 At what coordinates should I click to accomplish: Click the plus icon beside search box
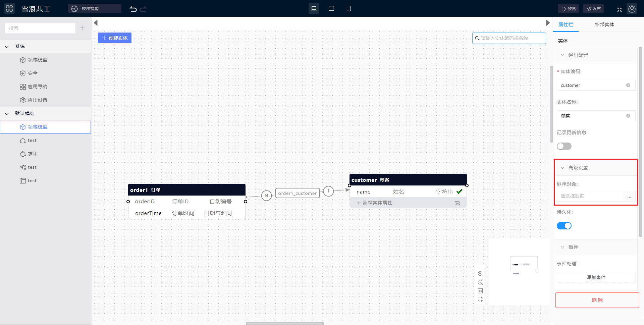coord(82,28)
